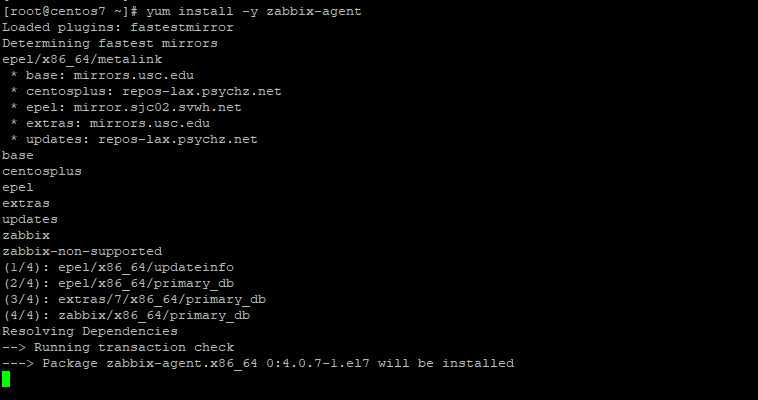Click the (1/4) epel updateinfo line
Viewport: 758px width, 400px height.
coord(119,267)
